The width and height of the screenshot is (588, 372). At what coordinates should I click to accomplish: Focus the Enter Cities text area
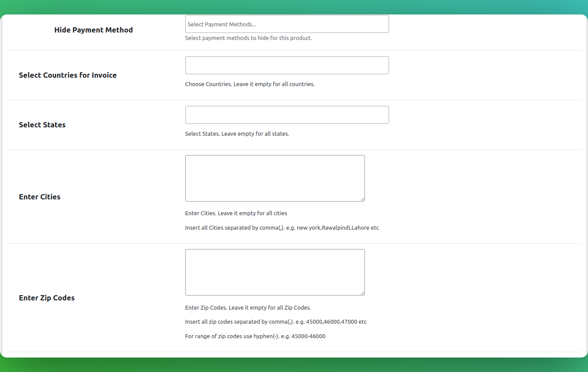(274, 178)
